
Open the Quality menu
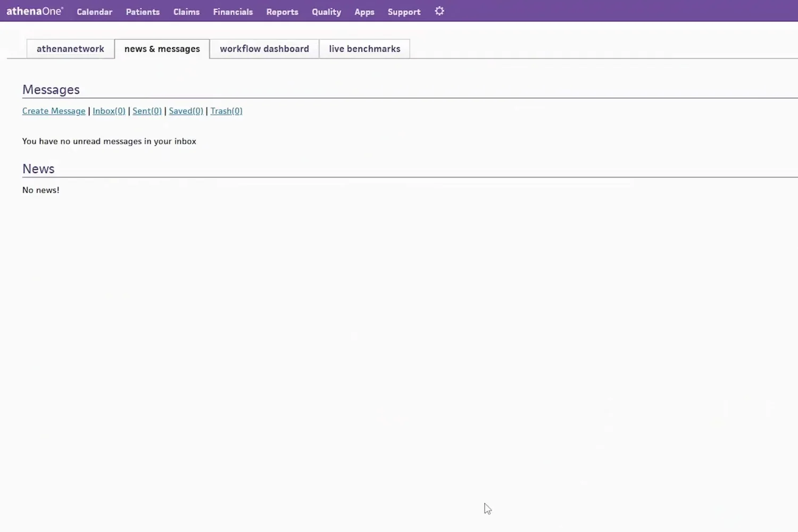(x=327, y=12)
